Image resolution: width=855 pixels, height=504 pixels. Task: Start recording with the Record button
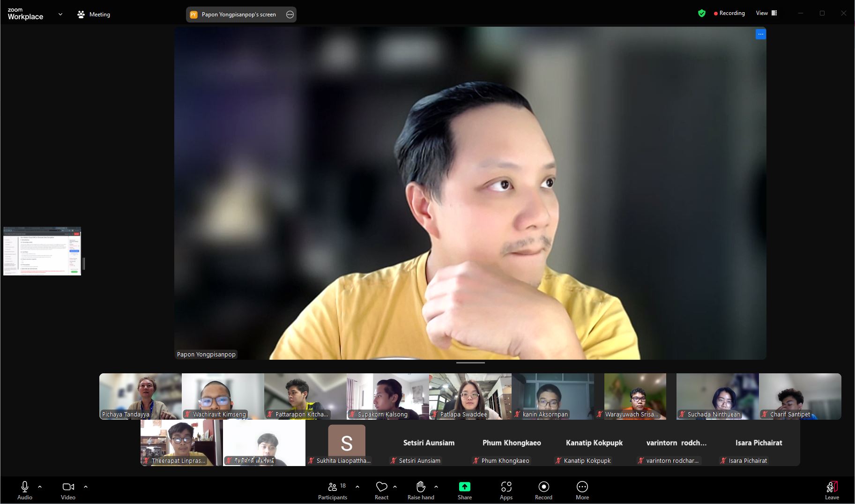pos(543,490)
